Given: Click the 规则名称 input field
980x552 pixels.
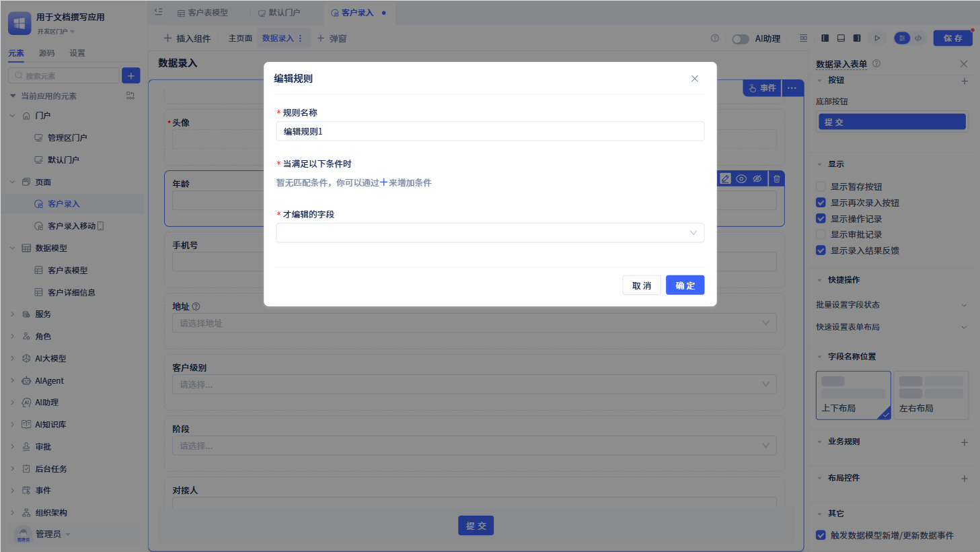Looking at the screenshot, I should coord(490,131).
